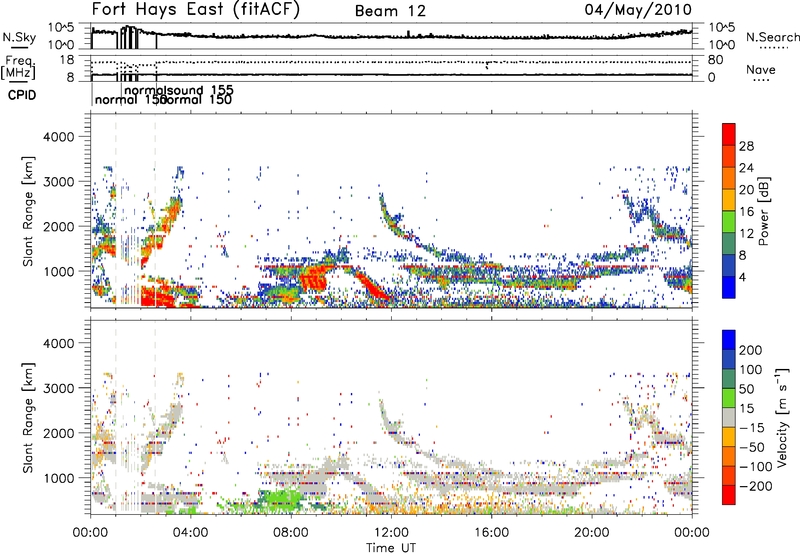Click the 'Freq. [MHz]' axis label
Viewport: 800px width, 554px height.
click(19, 67)
